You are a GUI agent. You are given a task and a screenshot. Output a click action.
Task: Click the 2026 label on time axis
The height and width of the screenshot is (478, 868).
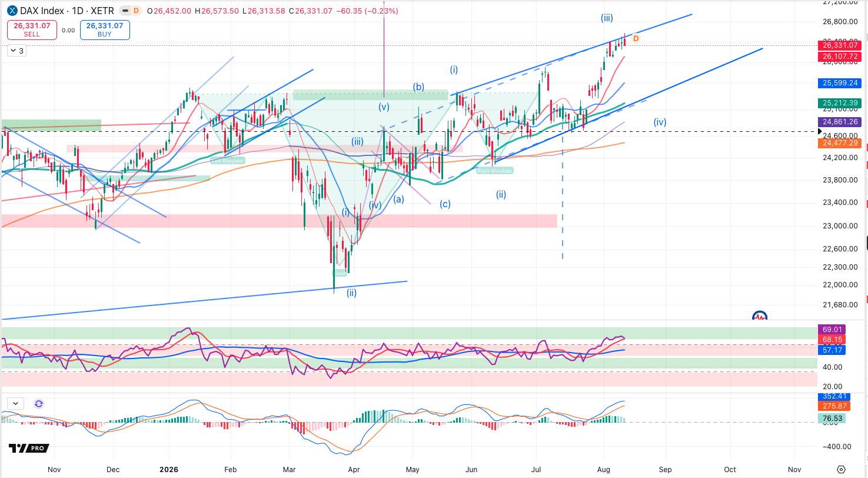(168, 469)
